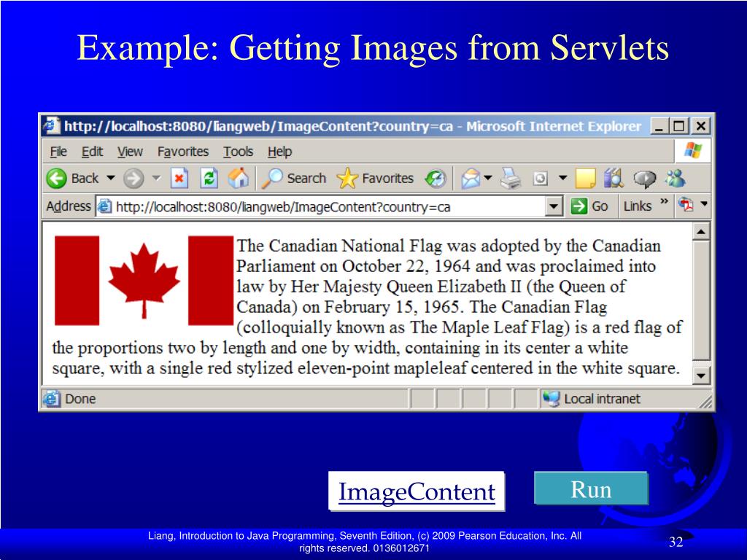747x560 pixels.
Task: Click the green Back arrow icon
Action: [x=56, y=179]
